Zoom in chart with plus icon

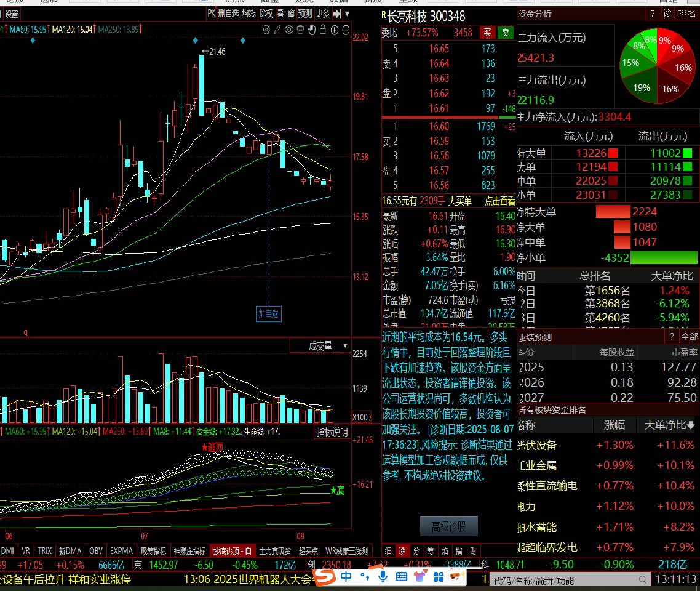pyautogui.click(x=335, y=30)
